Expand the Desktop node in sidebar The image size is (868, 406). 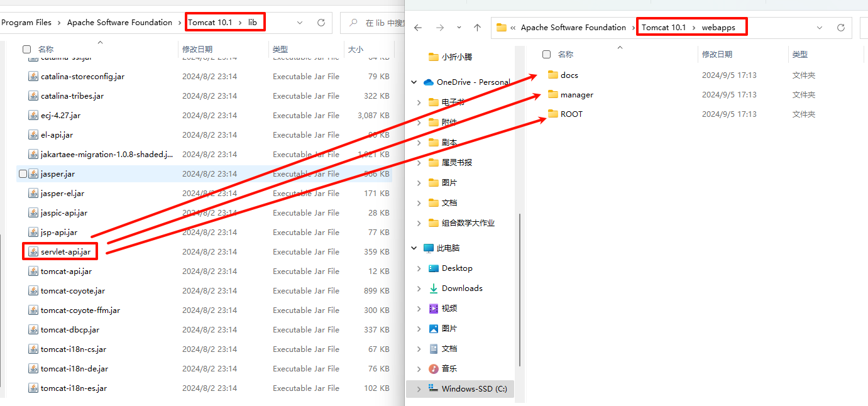(419, 268)
